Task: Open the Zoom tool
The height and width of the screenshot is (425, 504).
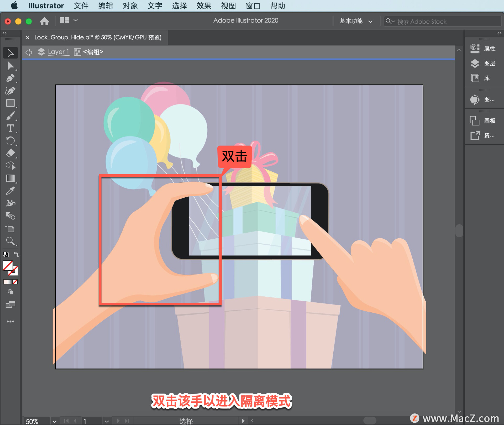Action: click(x=10, y=241)
